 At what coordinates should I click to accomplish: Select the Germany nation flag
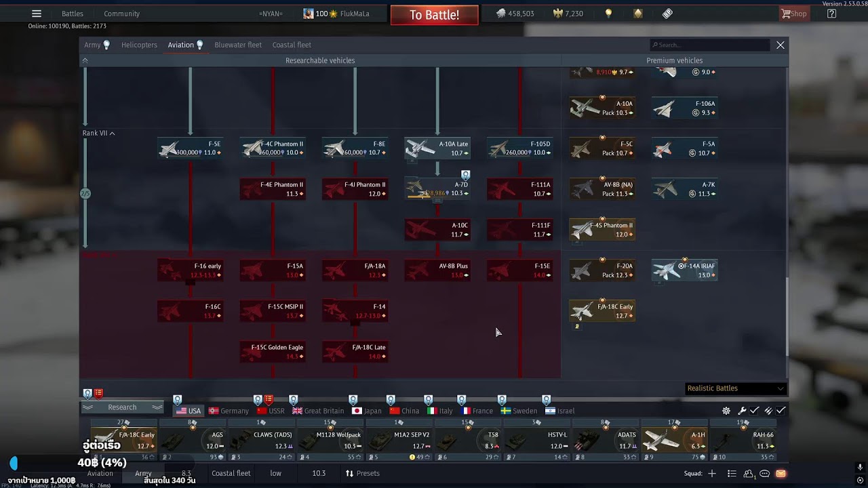pos(229,411)
